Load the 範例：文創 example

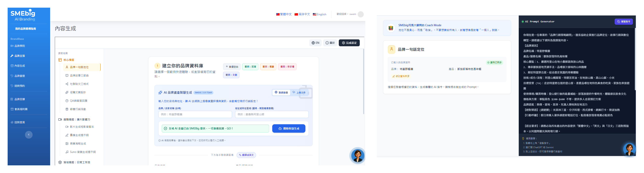[x=231, y=75]
